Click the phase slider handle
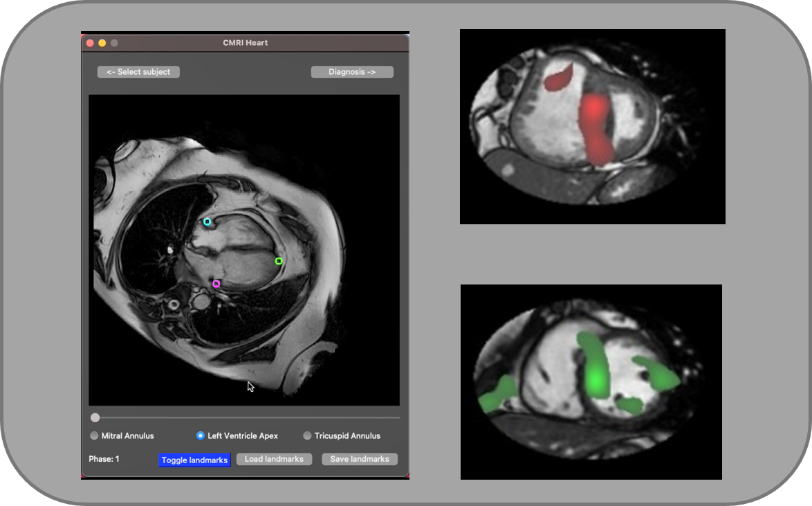 (95, 417)
